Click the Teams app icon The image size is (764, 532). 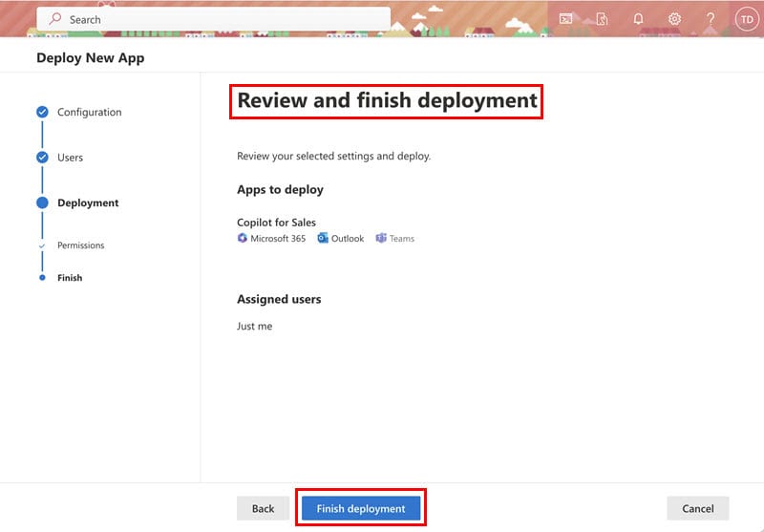pos(381,238)
